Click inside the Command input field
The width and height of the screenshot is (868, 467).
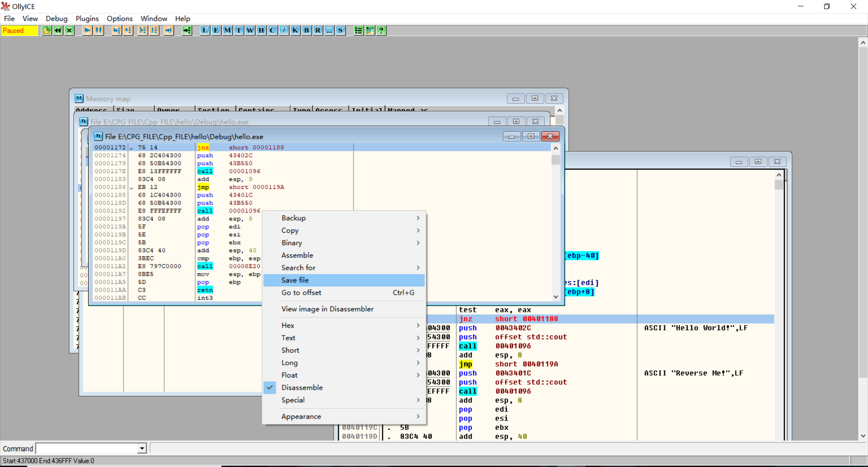coord(87,448)
